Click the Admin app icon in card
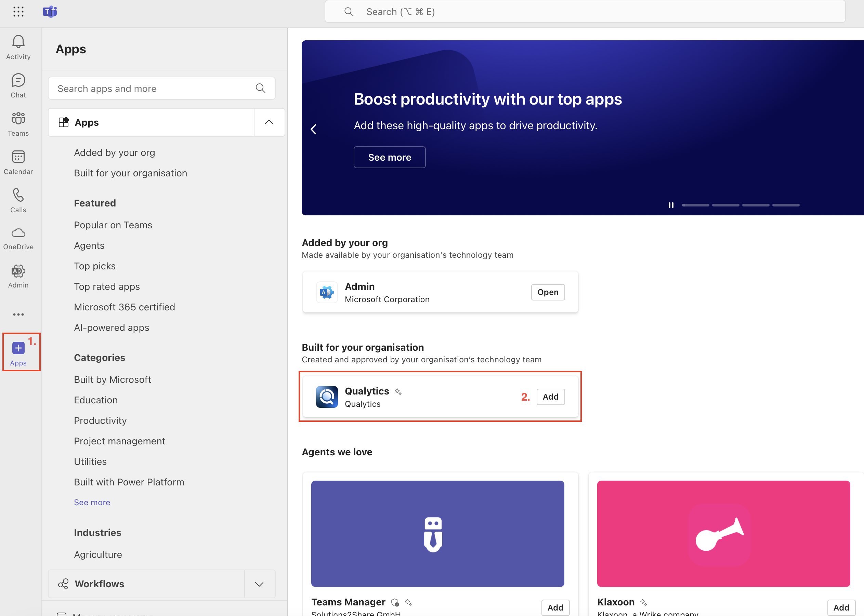This screenshot has height=616, width=864. tap(327, 292)
